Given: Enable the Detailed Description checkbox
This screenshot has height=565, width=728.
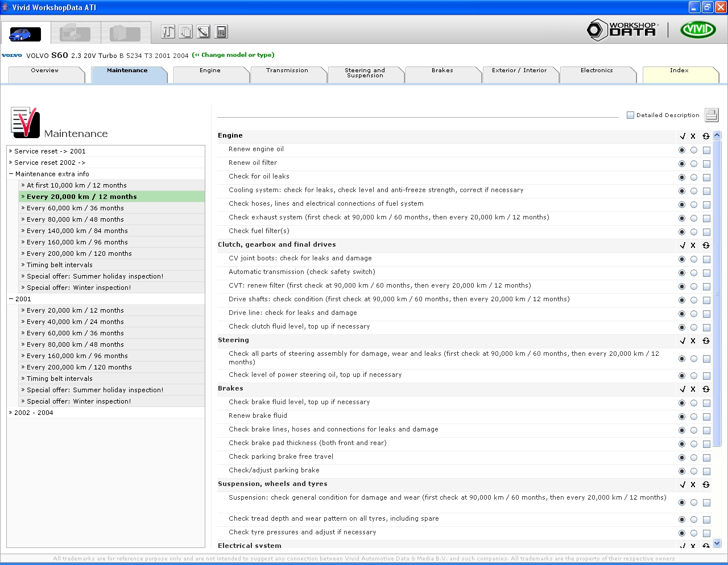Looking at the screenshot, I should [630, 115].
